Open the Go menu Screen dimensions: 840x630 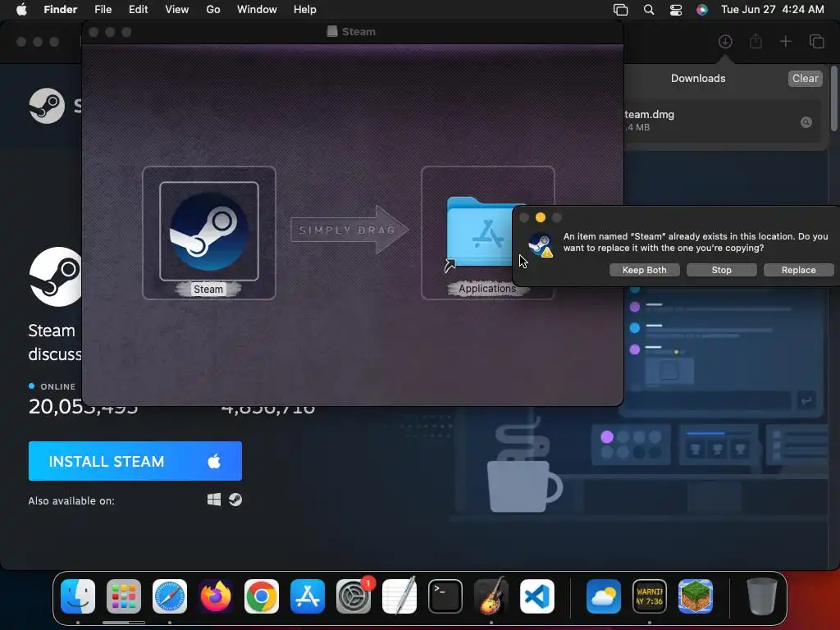pyautogui.click(x=213, y=10)
